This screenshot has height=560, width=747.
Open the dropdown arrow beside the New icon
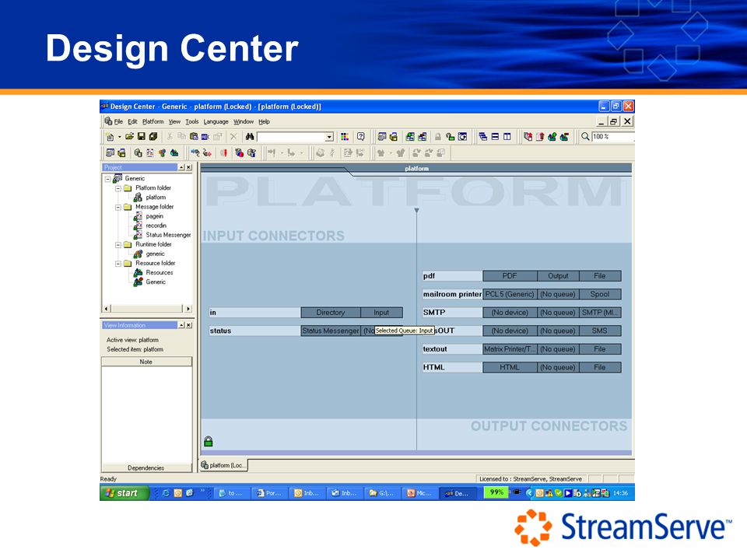(x=120, y=137)
